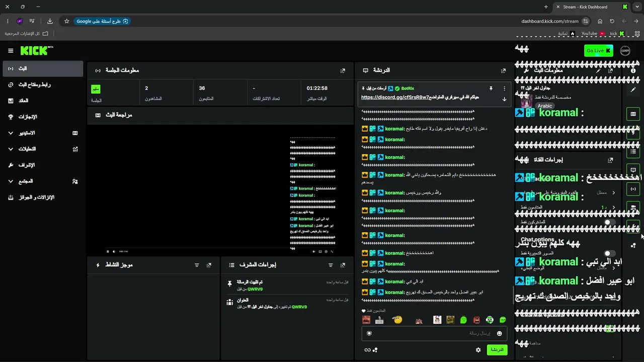Click the pin icon on the pinned BotRix message
The image size is (644, 362).
[x=491, y=88]
